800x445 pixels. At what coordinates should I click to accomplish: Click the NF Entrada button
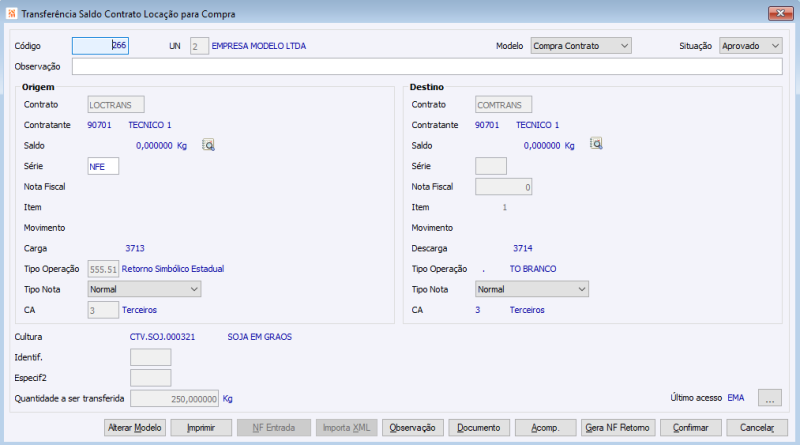pos(273,428)
